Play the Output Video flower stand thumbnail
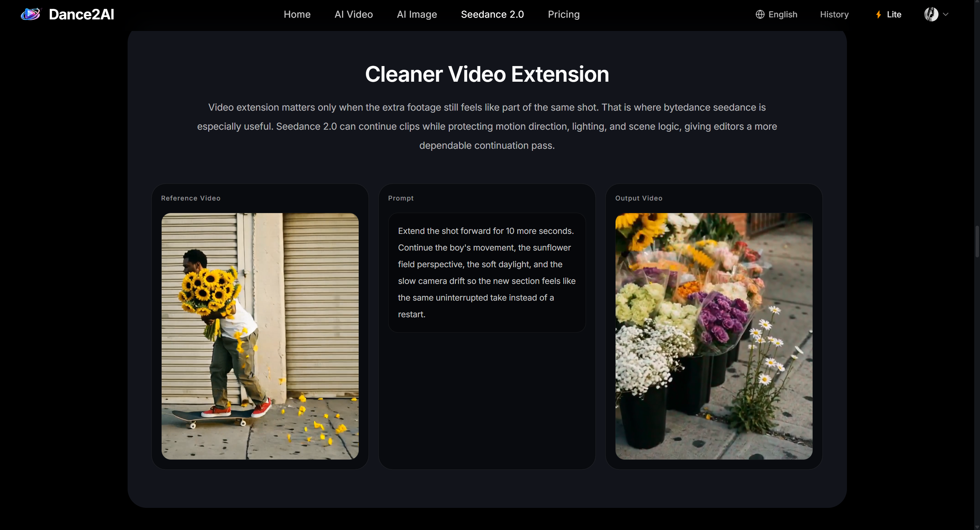The height and width of the screenshot is (530, 980). [x=714, y=336]
